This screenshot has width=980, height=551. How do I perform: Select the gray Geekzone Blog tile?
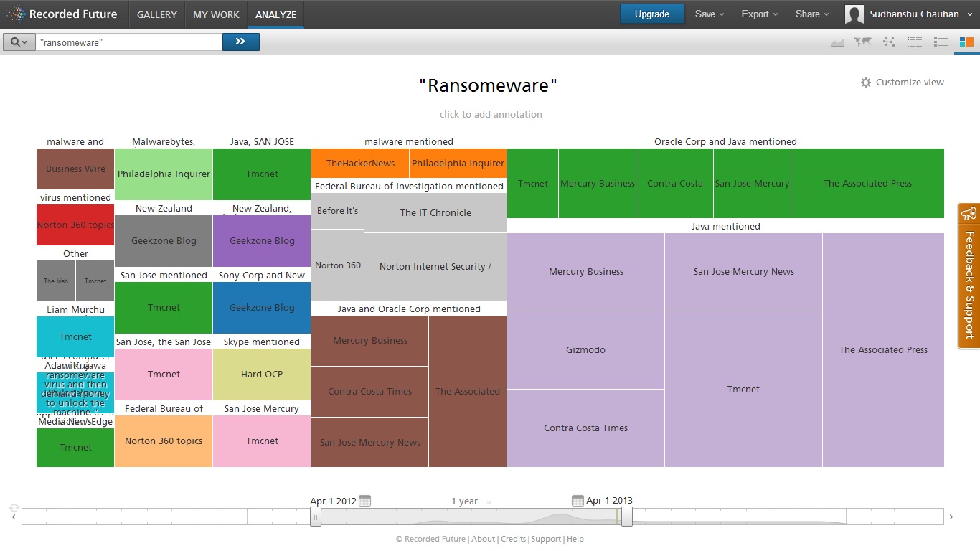tap(164, 240)
